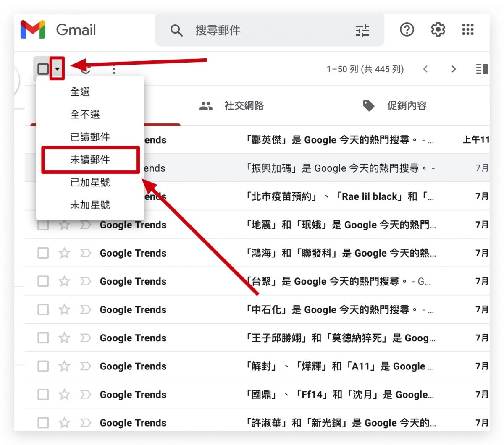Viewport: 504px width, 445px height.
Task: Click the 搜尋郵件 search field
Action: (270, 30)
